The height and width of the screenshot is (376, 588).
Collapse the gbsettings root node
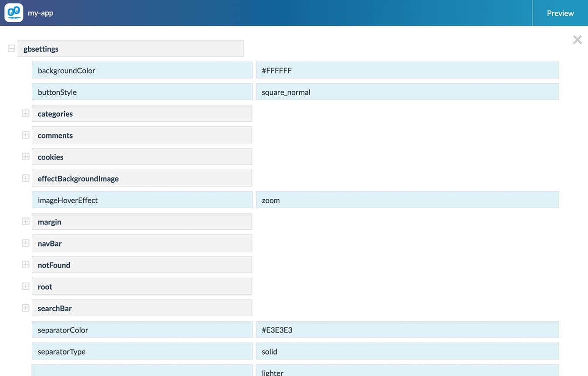click(11, 49)
